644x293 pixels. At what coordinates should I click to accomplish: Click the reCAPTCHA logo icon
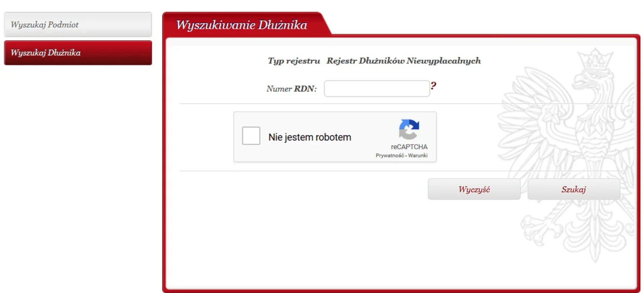pyautogui.click(x=409, y=129)
